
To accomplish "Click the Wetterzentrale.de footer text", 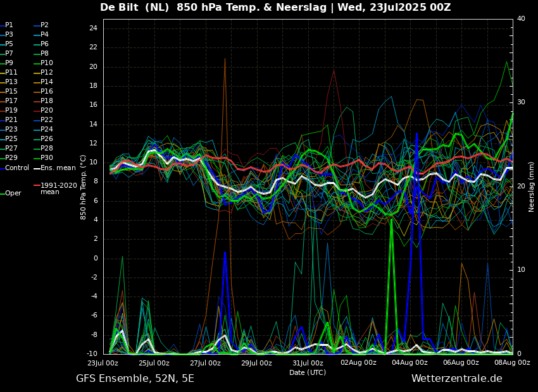I will click(456, 379).
